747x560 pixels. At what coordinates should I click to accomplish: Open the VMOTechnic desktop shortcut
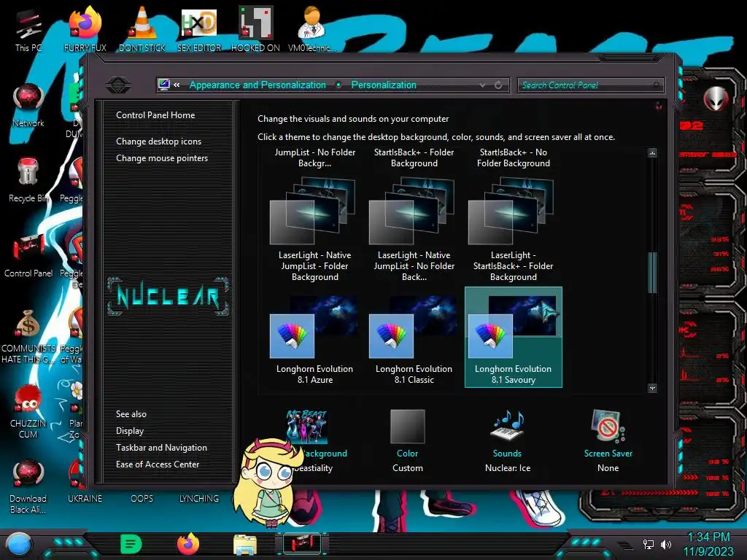pyautogui.click(x=312, y=28)
